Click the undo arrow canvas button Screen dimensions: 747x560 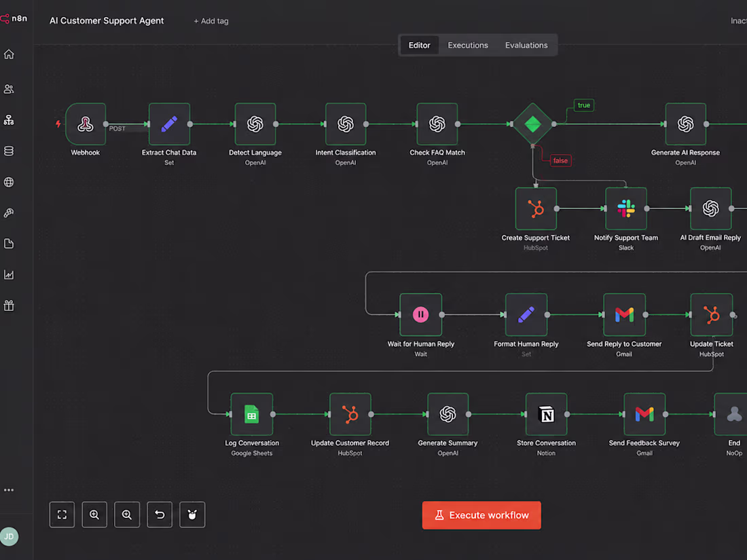pos(160,515)
